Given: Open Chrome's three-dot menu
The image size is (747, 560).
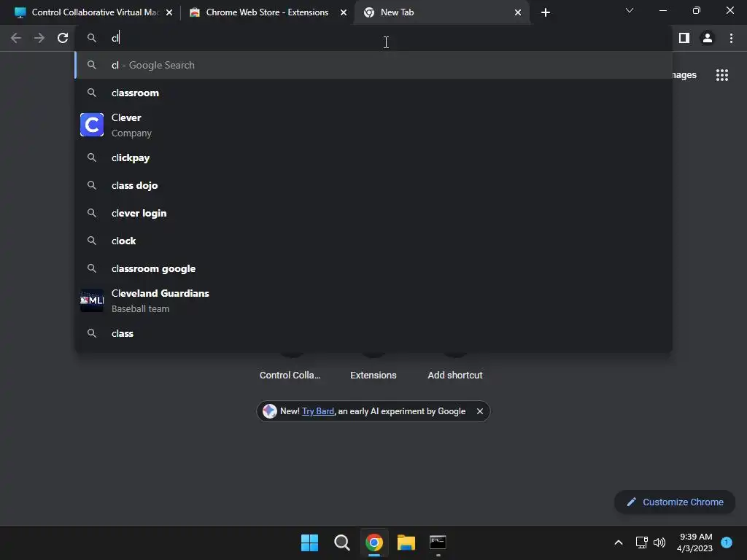Looking at the screenshot, I should tap(731, 38).
